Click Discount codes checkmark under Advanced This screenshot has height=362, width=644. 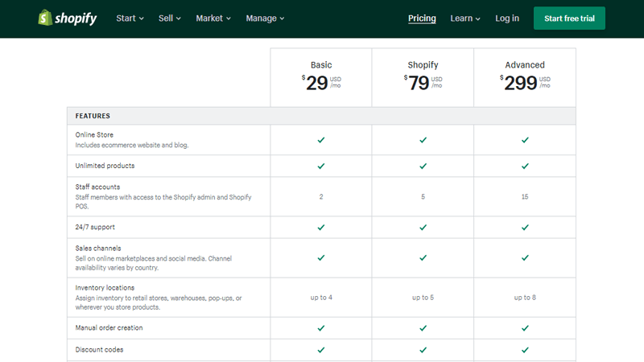pos(525,350)
